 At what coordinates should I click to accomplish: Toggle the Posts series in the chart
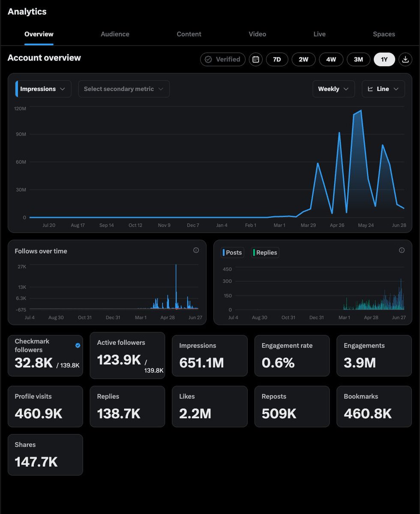tap(232, 253)
